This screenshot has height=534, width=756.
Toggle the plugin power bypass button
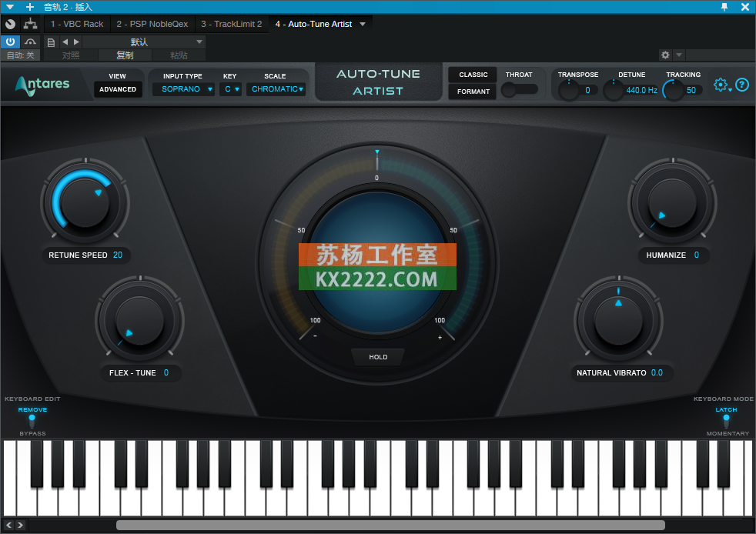(x=10, y=42)
